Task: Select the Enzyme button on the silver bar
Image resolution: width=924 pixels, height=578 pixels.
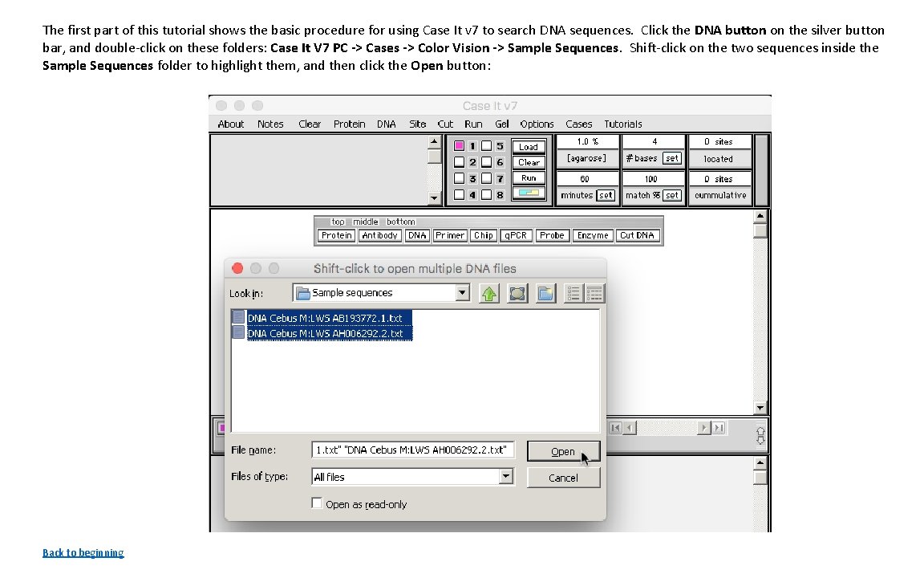Action: [x=593, y=235]
